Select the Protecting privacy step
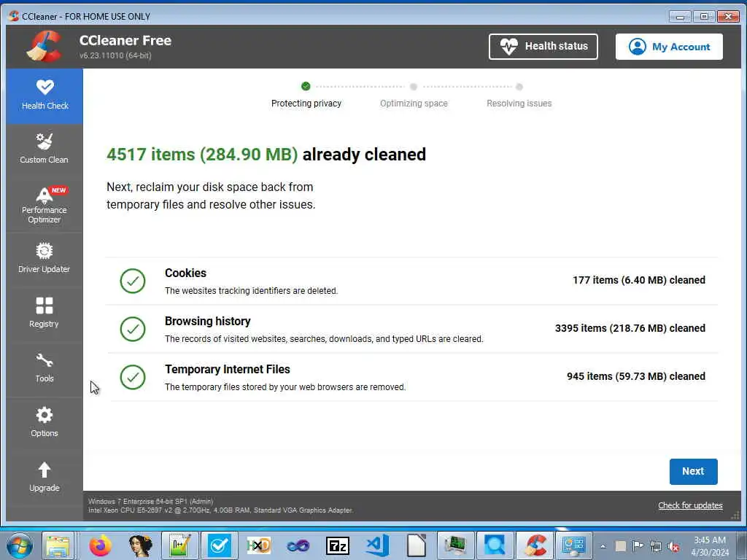 [x=306, y=104]
